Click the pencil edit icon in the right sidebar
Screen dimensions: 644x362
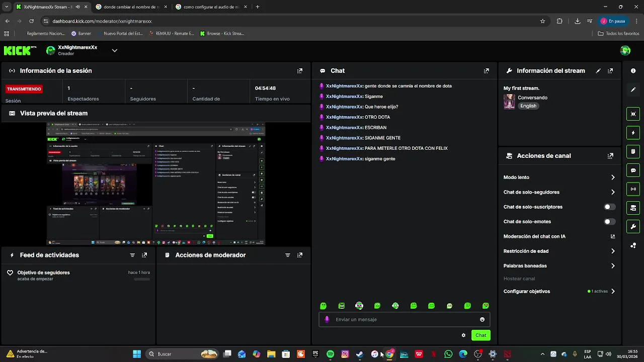(633, 89)
